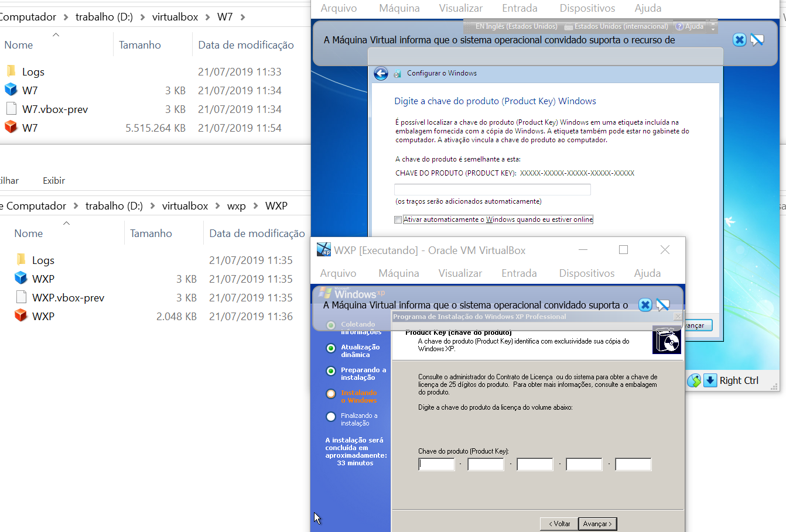The width and height of the screenshot is (786, 532).
Task: Go back using the Configurar o Windows arrow
Action: pos(381,73)
